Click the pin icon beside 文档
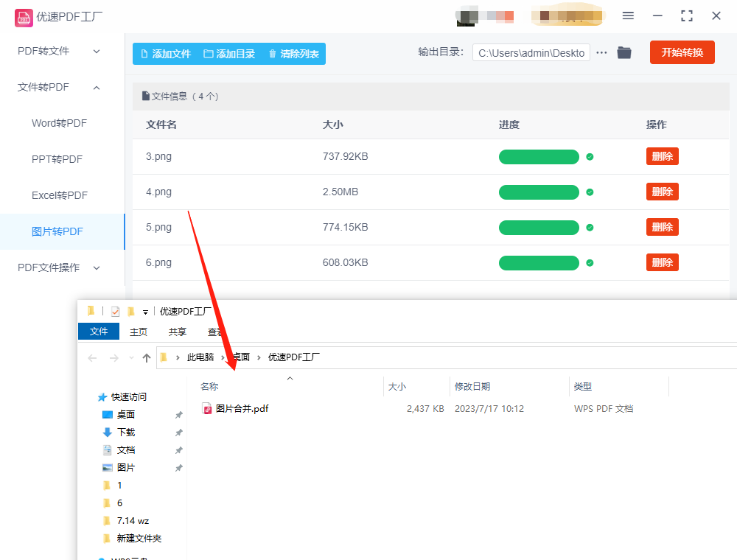The height and width of the screenshot is (560, 737). (x=178, y=450)
